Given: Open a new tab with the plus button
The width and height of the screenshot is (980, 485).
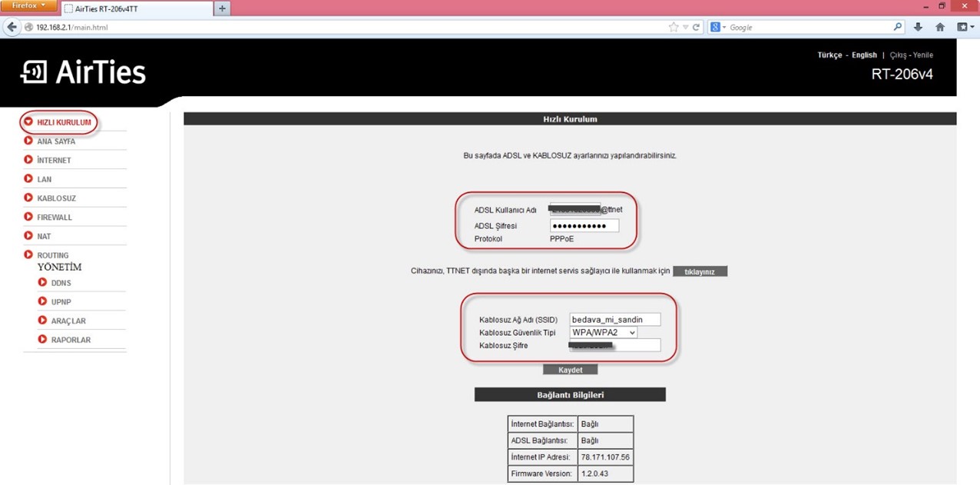Looking at the screenshot, I should (222, 8).
